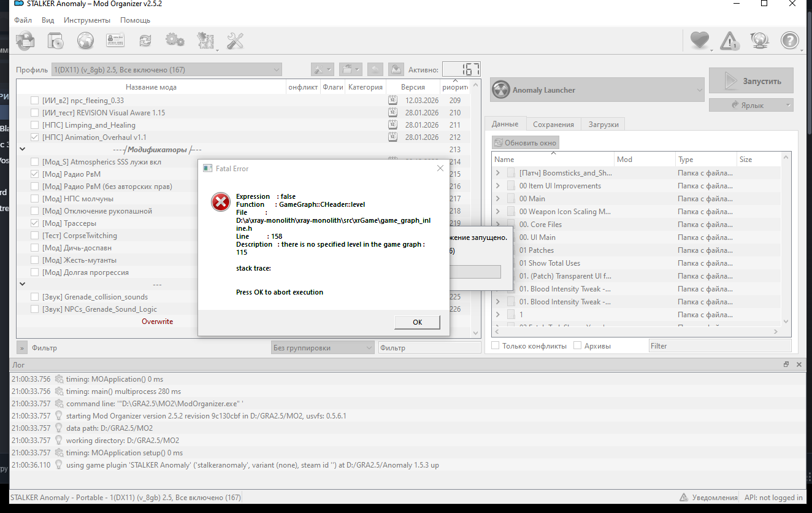Switch to the Сохранения tab
Screen dimensions: 812x513
pos(553,124)
